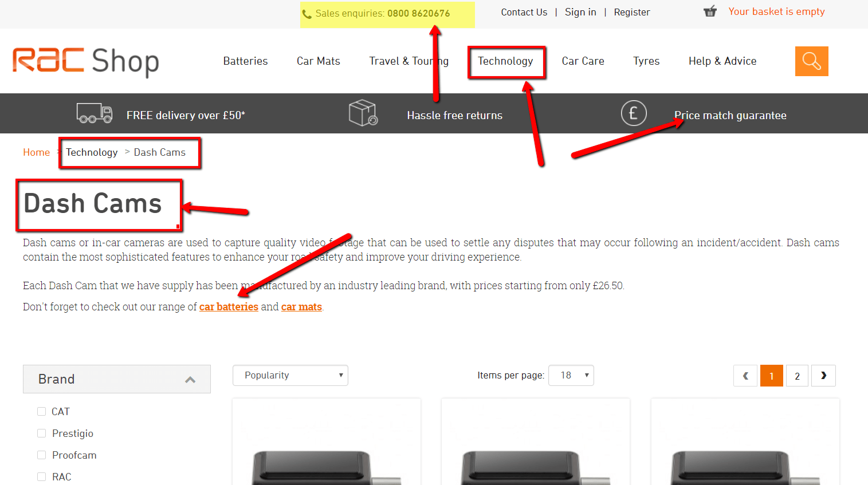868x485 pixels.
Task: Tick the Prestigio brand checkbox
Action: (x=41, y=433)
